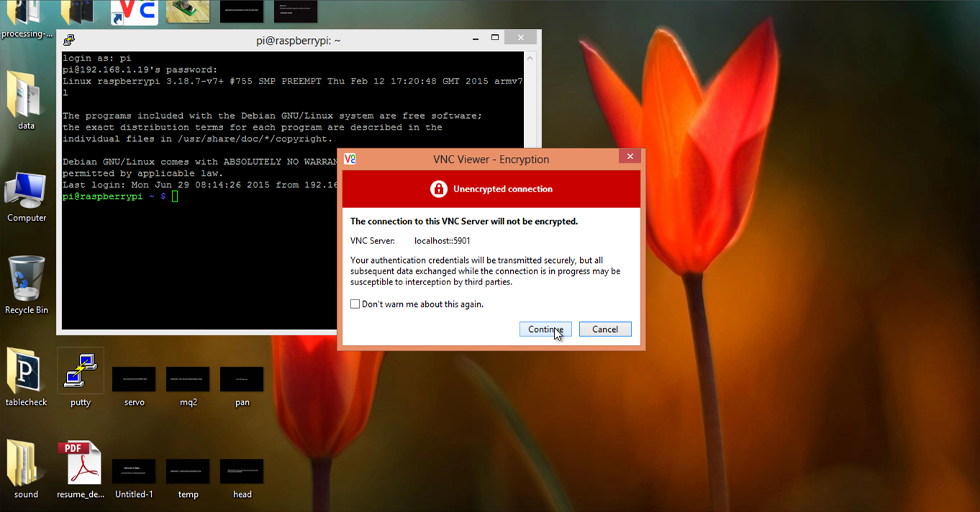The image size is (980, 512).
Task: Select the putty shortcut on desktop
Action: point(81,377)
